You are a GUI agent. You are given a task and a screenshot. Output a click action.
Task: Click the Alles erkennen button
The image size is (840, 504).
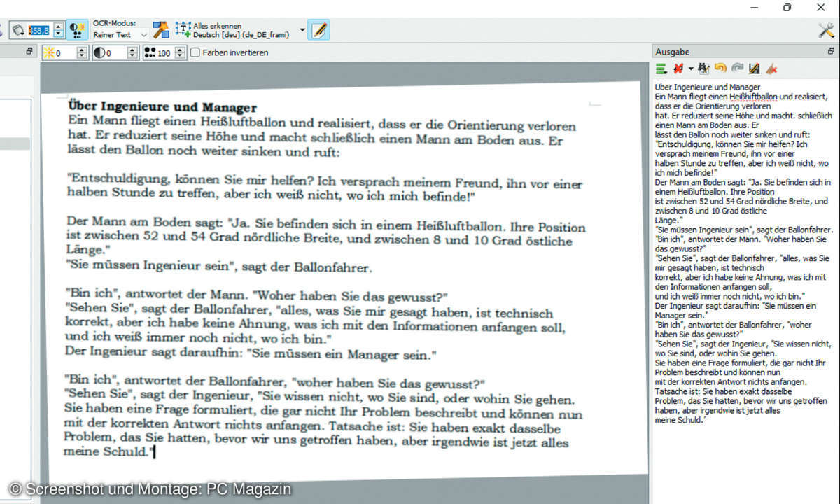coord(234,30)
